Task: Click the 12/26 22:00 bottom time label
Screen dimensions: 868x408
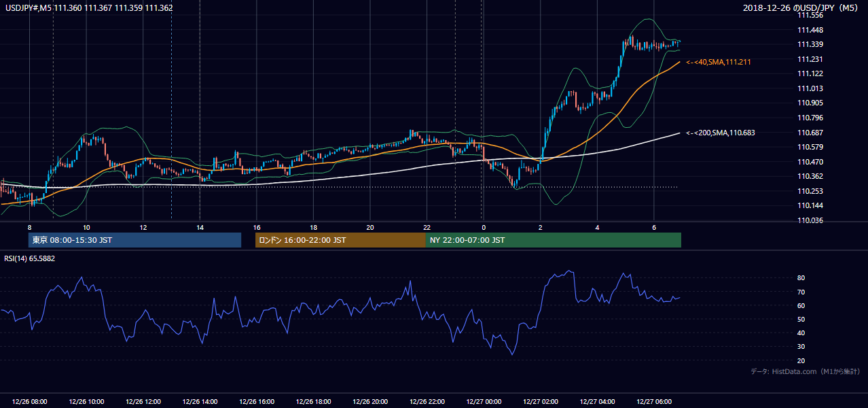Action: [x=427, y=402]
